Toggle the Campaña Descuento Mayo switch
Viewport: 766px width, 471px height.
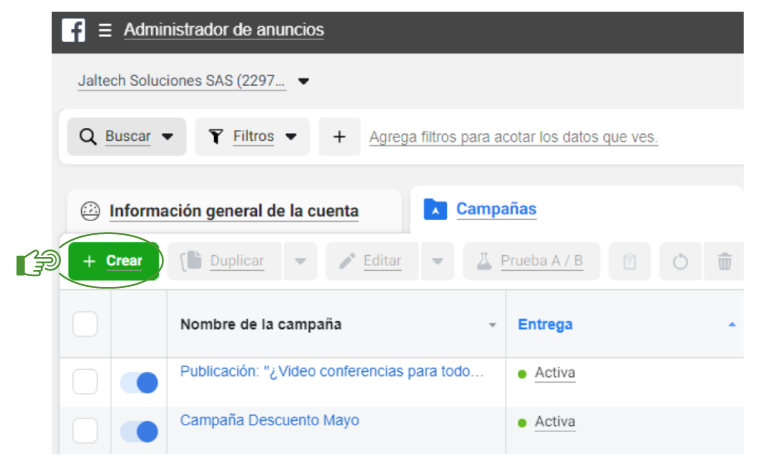(x=139, y=431)
